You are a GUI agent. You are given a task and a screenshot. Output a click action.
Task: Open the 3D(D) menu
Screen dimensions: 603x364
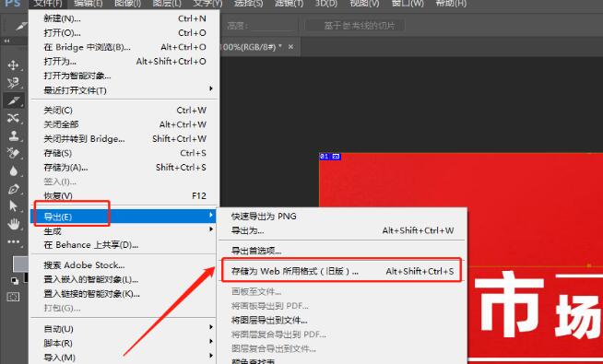[326, 4]
